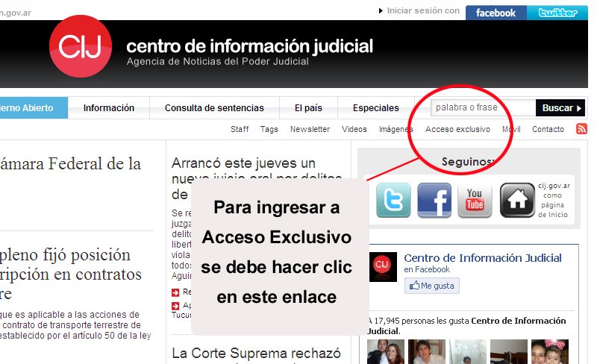Open the Newsletter link
597x364 pixels.
pos(310,129)
